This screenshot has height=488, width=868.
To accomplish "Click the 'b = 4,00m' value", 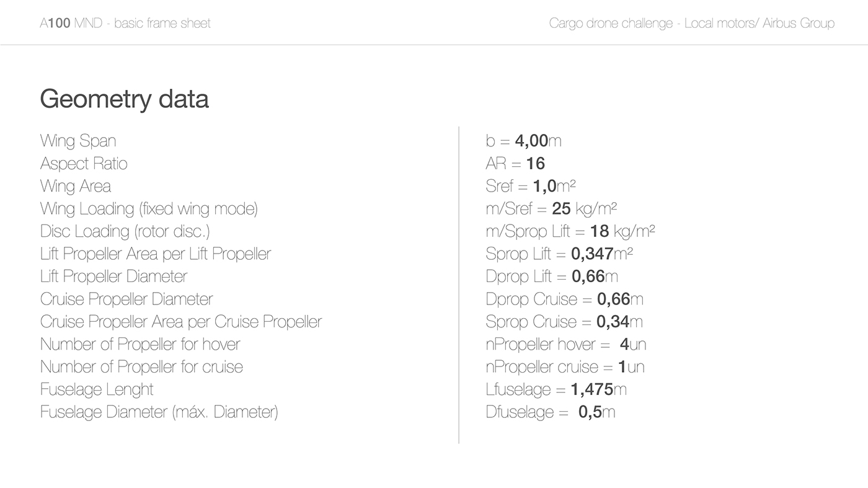I will click(524, 141).
